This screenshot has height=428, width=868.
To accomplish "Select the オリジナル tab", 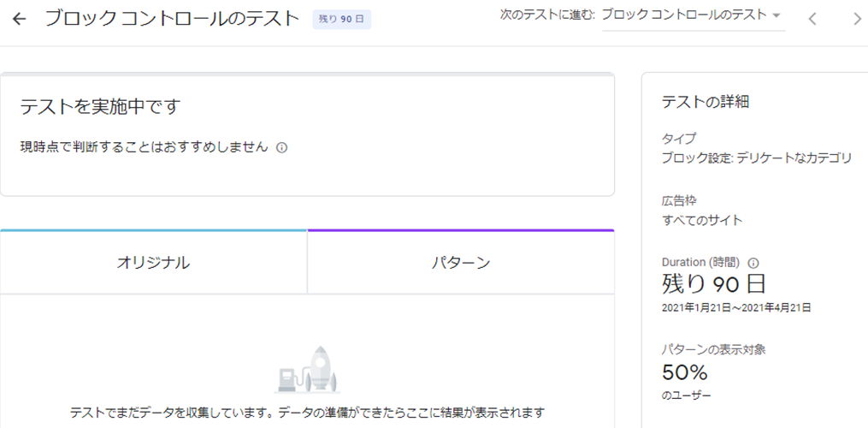I will 153,262.
